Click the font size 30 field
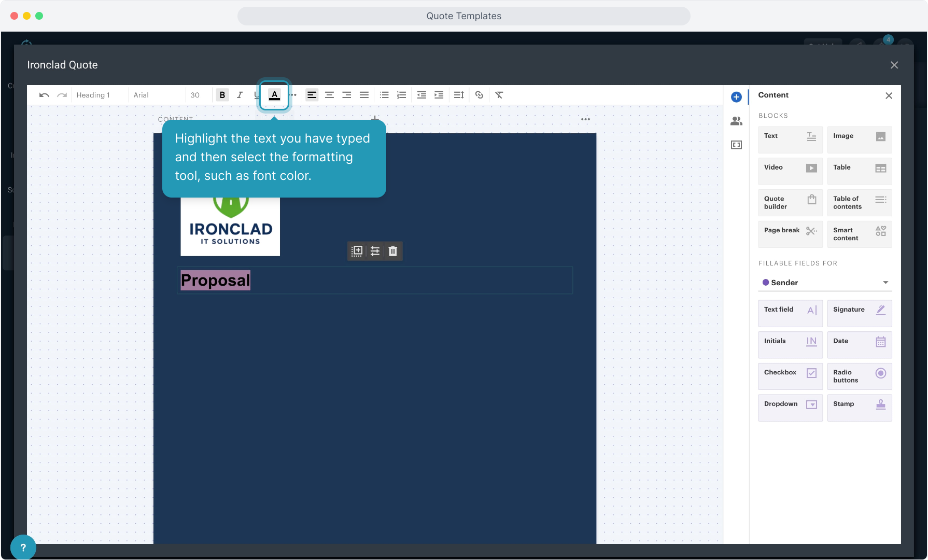 tap(195, 95)
